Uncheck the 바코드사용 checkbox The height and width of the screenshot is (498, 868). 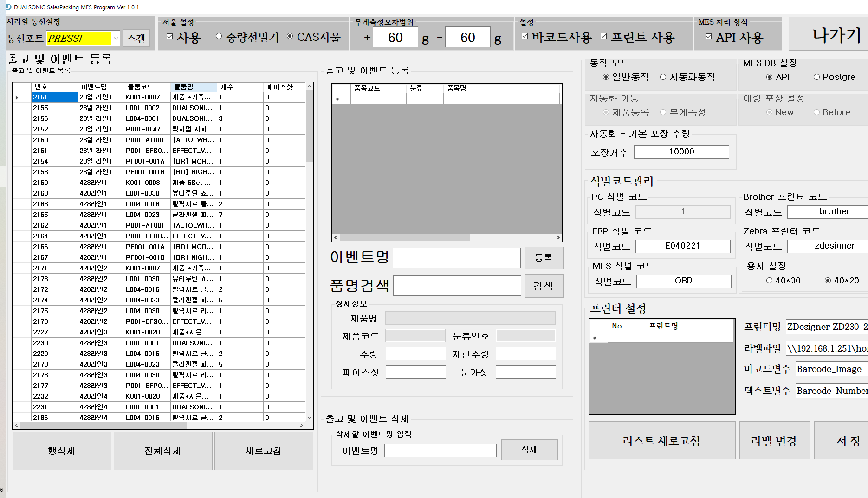tap(525, 36)
